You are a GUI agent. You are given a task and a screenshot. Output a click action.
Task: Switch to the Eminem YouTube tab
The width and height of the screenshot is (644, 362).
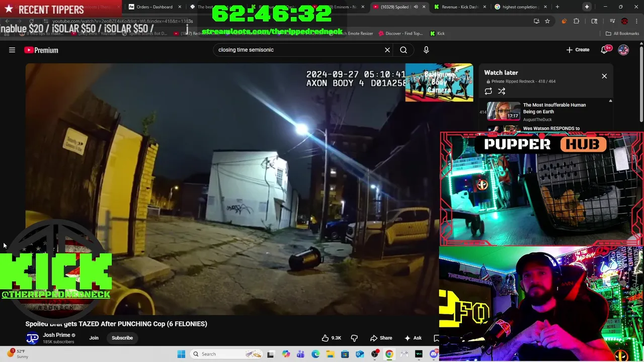pos(337,7)
